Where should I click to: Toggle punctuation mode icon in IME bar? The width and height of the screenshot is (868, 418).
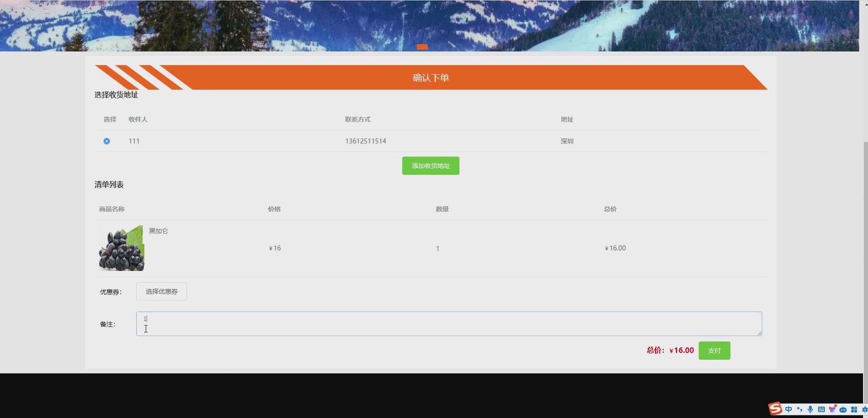799,409
